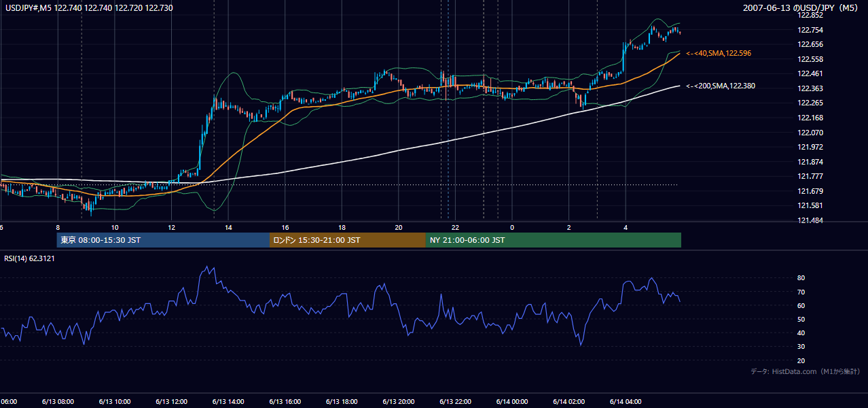The width and height of the screenshot is (868, 408).
Task: Click the 6/13 12:00 time axis label
Action: pyautogui.click(x=171, y=401)
